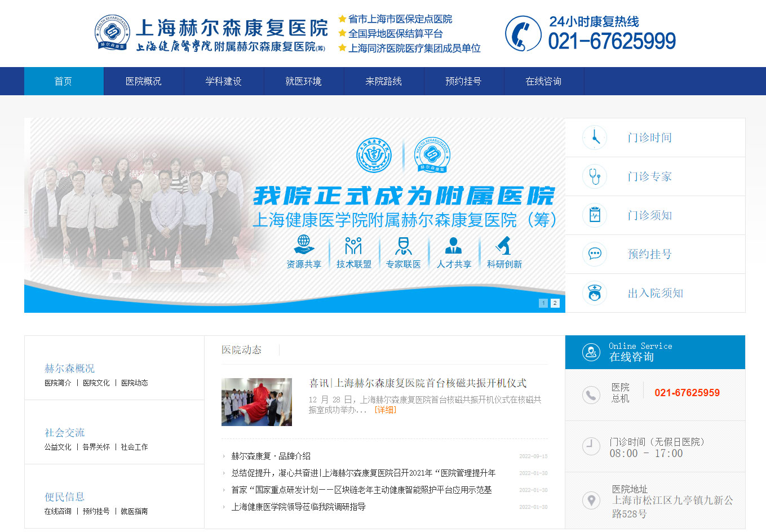Click the 在线咨询 online service headset icon
The image size is (766, 532).
tap(591, 352)
